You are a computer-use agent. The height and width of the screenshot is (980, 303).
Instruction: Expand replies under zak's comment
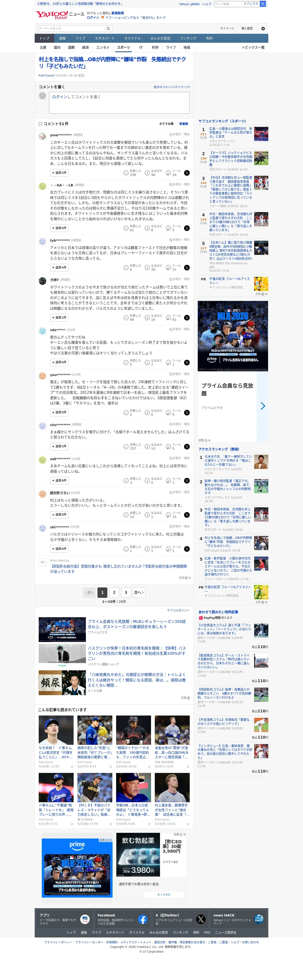pos(59,481)
